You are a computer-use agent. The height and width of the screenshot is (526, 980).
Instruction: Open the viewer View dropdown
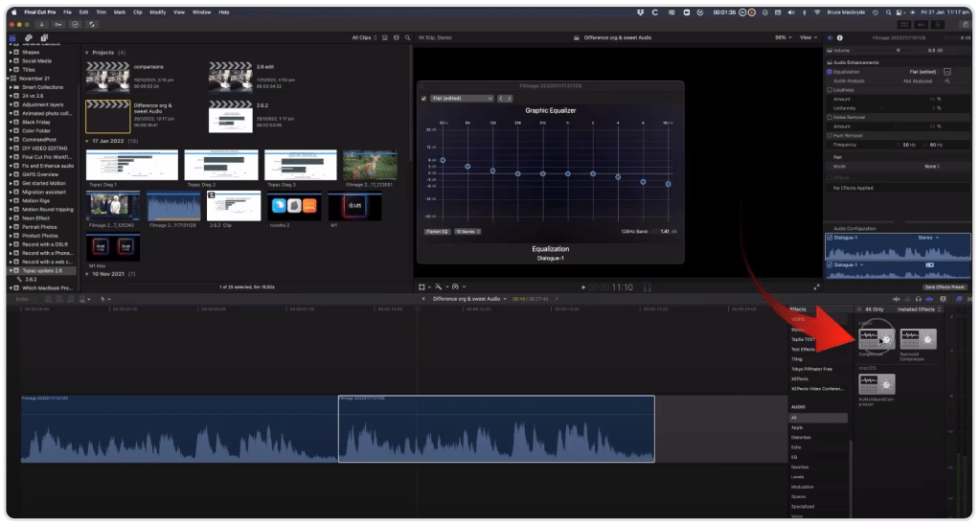[x=809, y=37]
